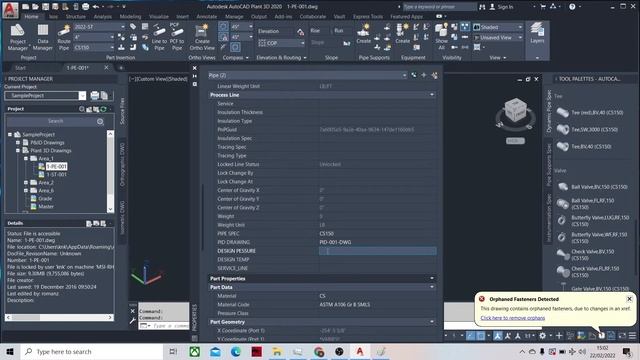Image resolution: width=640 pixels, height=360 pixels.
Task: Click the link to remove orphans
Action: (512, 318)
